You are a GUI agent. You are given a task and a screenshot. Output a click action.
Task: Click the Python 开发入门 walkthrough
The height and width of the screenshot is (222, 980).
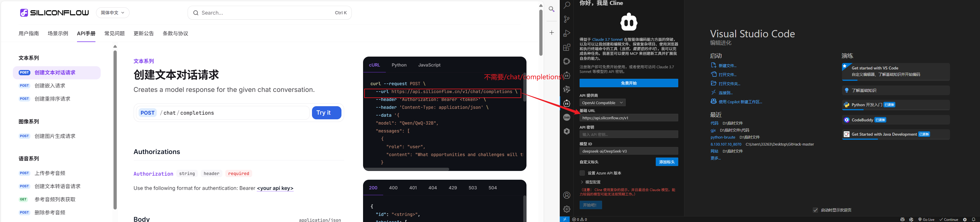pos(896,105)
